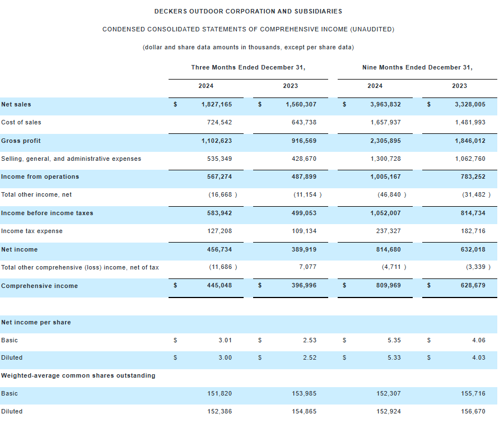Select Gross profit value 916,569

coord(304,141)
